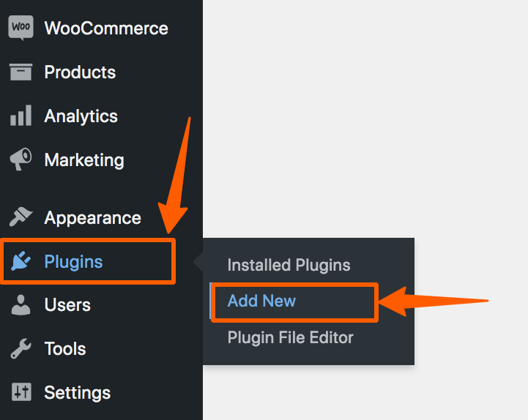528x420 pixels.
Task: Open the Appearance menu label
Action: [92, 218]
